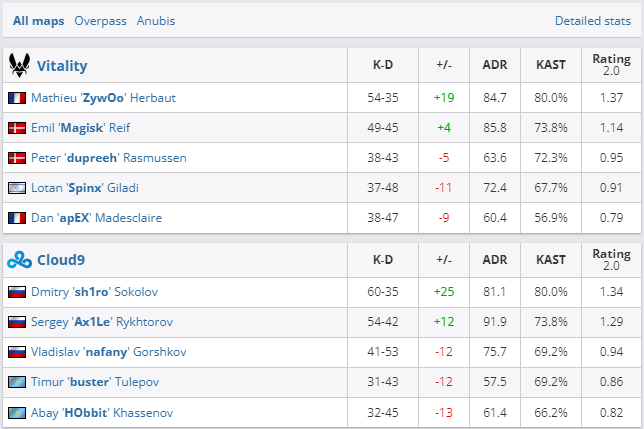Switch to the All maps tab
The width and height of the screenshot is (644, 429).
pyautogui.click(x=36, y=20)
